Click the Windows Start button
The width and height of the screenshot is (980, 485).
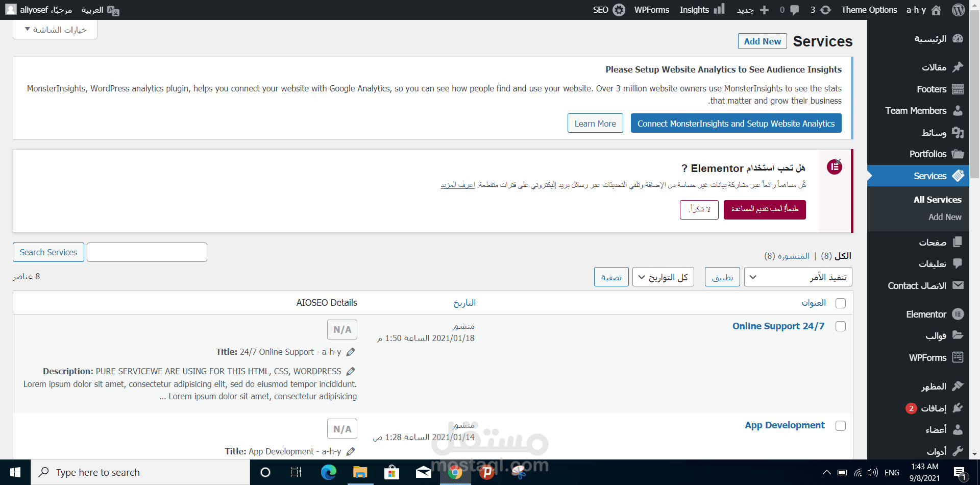15,472
